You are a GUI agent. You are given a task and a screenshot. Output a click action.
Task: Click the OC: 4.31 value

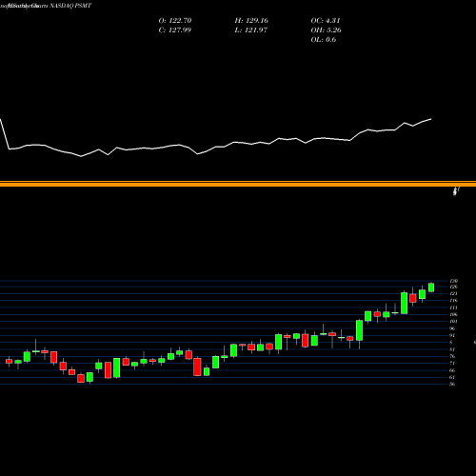(x=326, y=20)
